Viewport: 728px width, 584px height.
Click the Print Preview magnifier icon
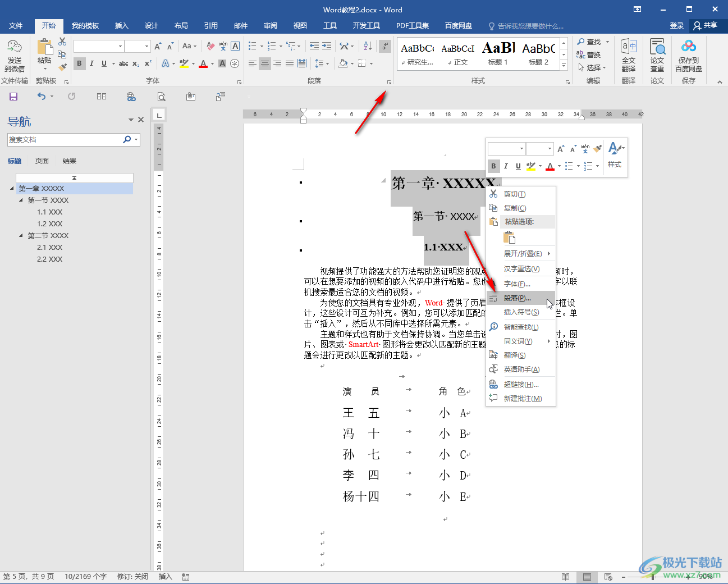coord(161,97)
